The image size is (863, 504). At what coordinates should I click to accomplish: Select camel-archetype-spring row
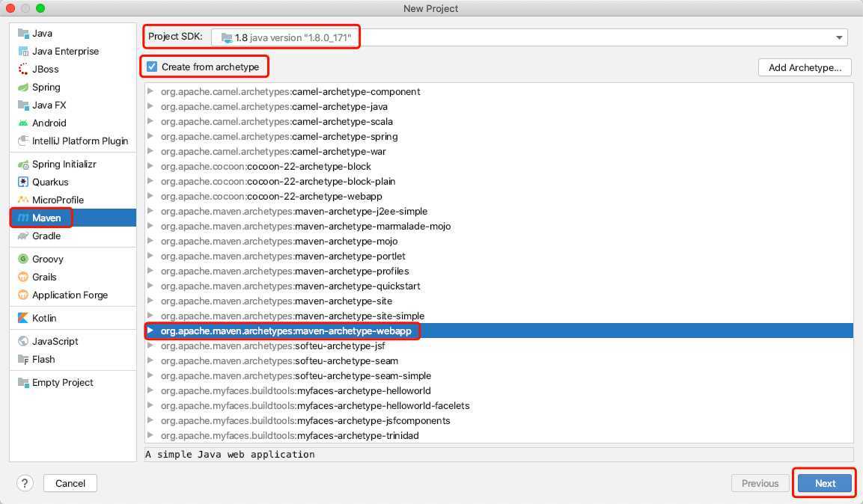[499, 136]
